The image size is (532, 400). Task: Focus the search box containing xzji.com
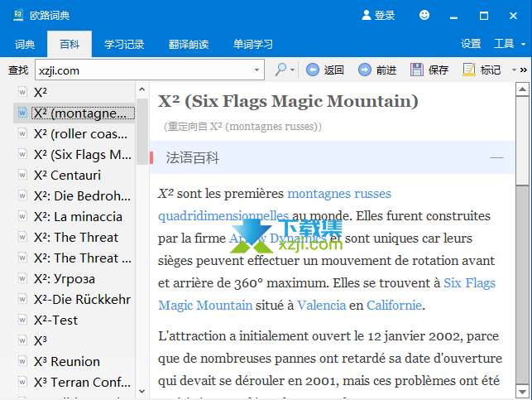(144, 70)
